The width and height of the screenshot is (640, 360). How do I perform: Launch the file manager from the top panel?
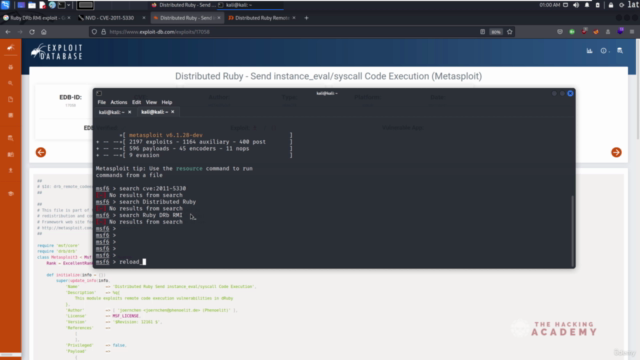pyautogui.click(x=31, y=5)
